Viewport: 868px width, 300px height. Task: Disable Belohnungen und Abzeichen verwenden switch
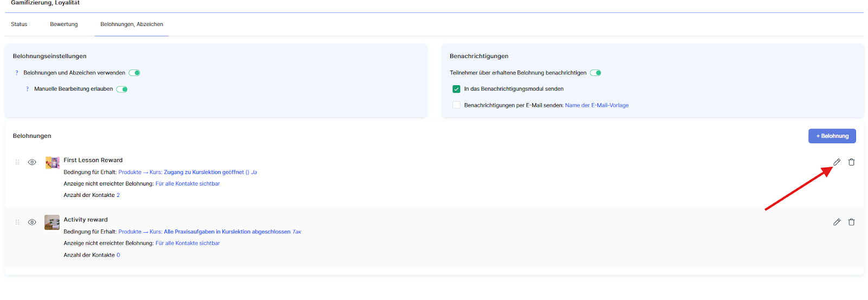[135, 73]
